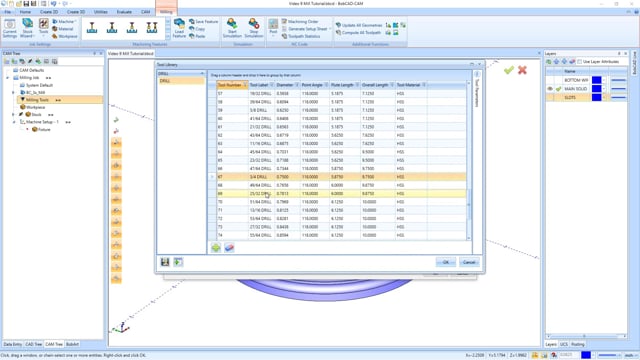Open Overall Length column filter
Image resolution: width=640 pixels, height=360 pixels.
click(392, 85)
